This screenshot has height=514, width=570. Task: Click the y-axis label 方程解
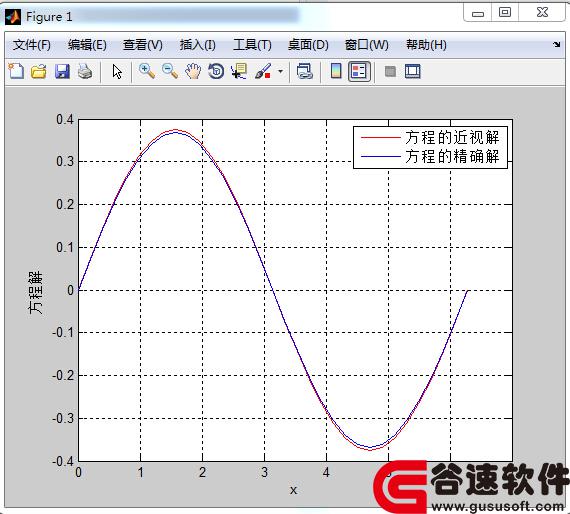click(x=36, y=292)
